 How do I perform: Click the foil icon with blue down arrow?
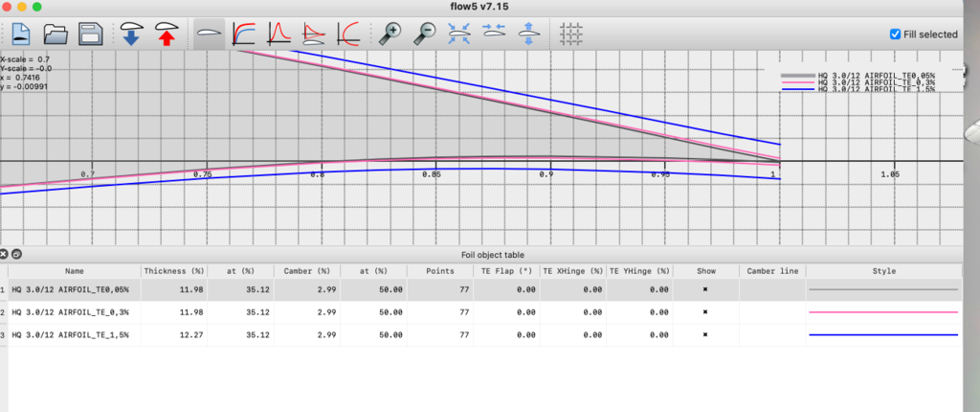pos(133,34)
